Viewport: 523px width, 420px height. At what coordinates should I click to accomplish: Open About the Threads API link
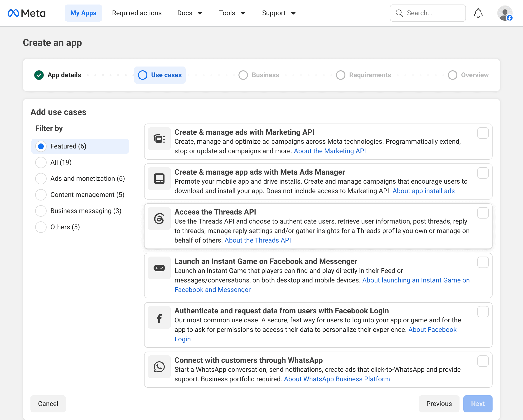tap(258, 240)
